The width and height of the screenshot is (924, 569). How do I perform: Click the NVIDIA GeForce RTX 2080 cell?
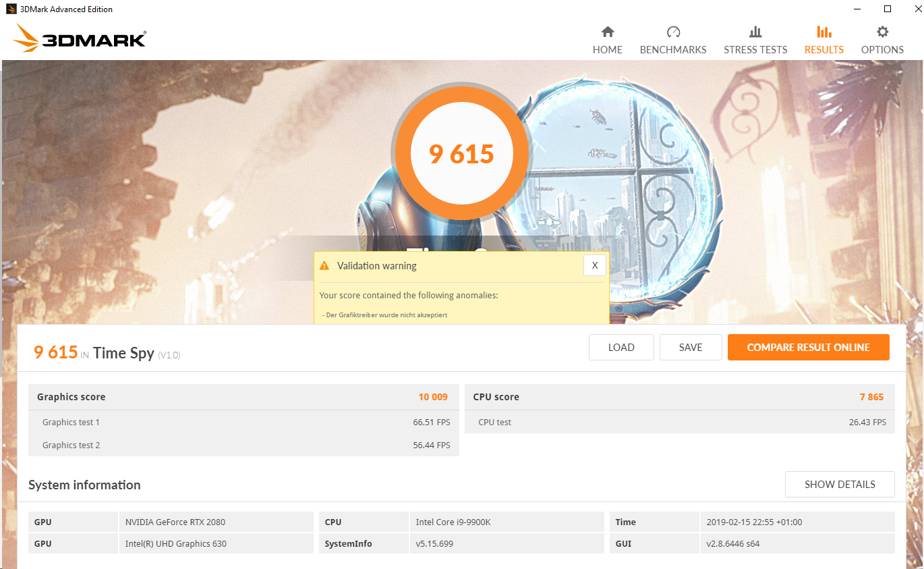pyautogui.click(x=216, y=522)
